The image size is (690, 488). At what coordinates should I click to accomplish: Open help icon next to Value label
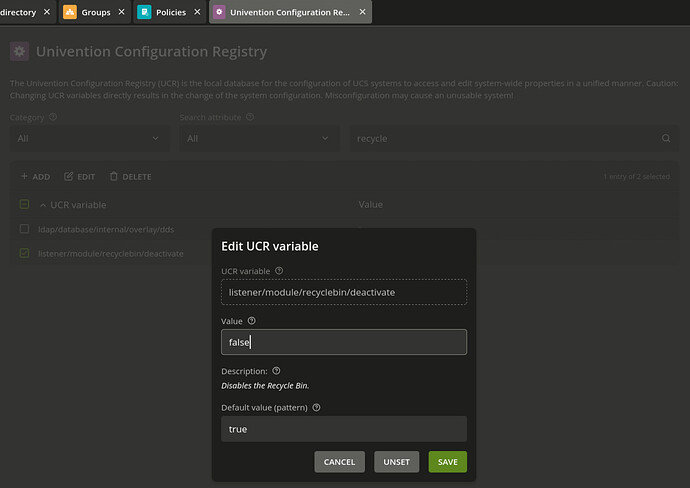[x=251, y=321]
